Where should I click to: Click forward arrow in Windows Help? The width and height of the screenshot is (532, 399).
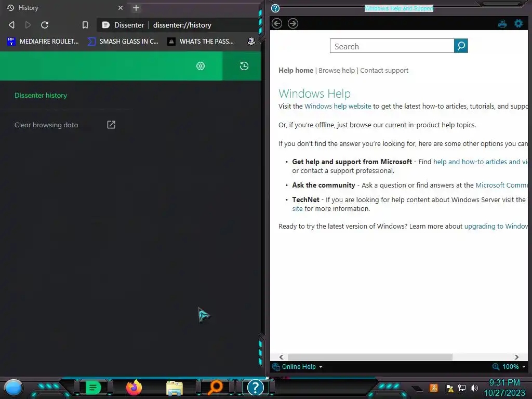(293, 23)
